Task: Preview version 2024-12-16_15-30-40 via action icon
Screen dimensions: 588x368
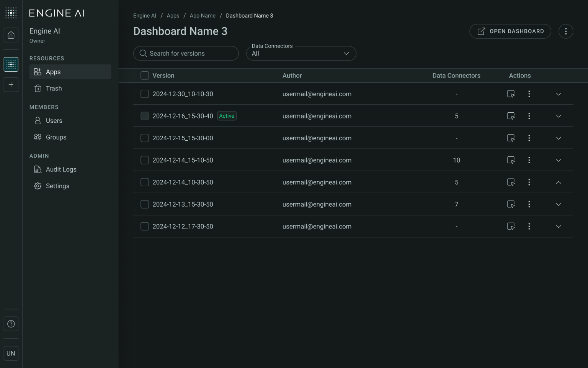Action: tap(511, 116)
